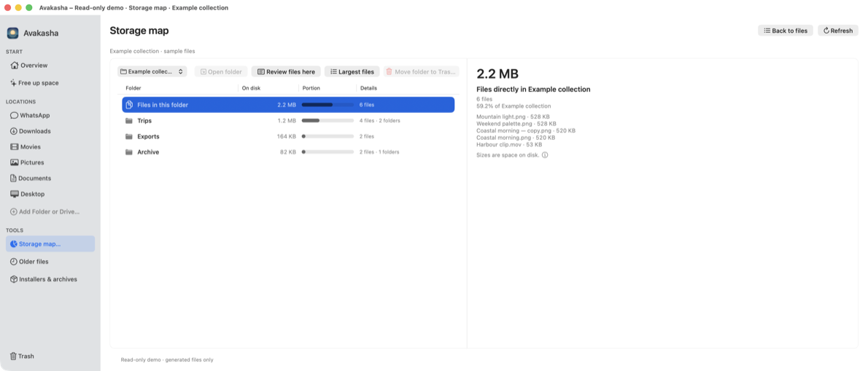Click the Avakasha app logo icon
The image size is (868, 371).
(x=12, y=34)
